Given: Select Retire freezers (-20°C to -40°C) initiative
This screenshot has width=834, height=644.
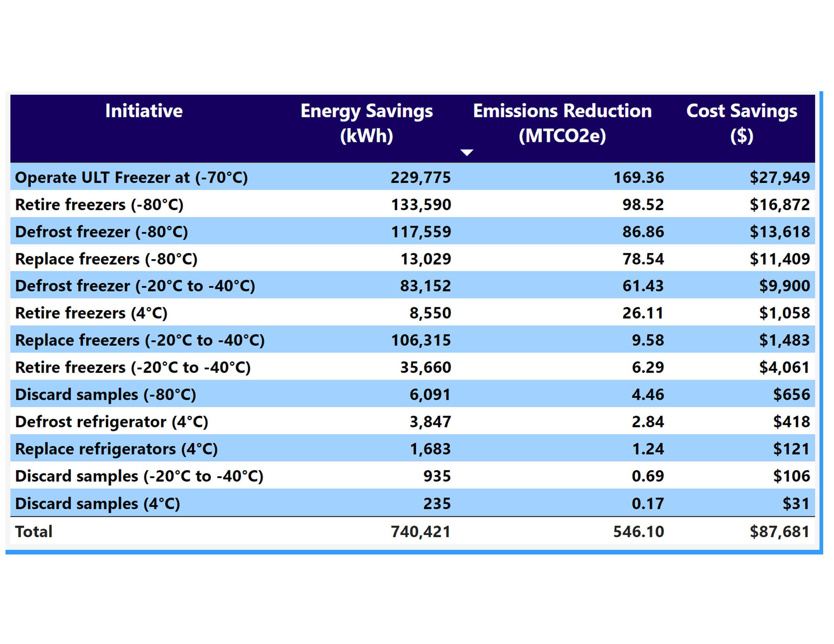Looking at the screenshot, I should [x=133, y=367].
